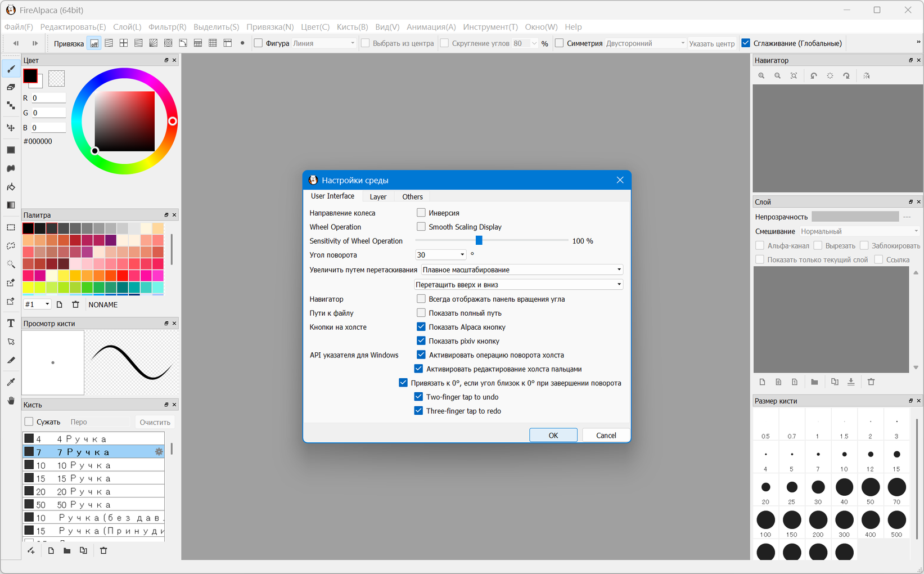Viewport: 924px width, 574px height.
Task: Enable the crisscross snap guide
Action: (x=124, y=43)
